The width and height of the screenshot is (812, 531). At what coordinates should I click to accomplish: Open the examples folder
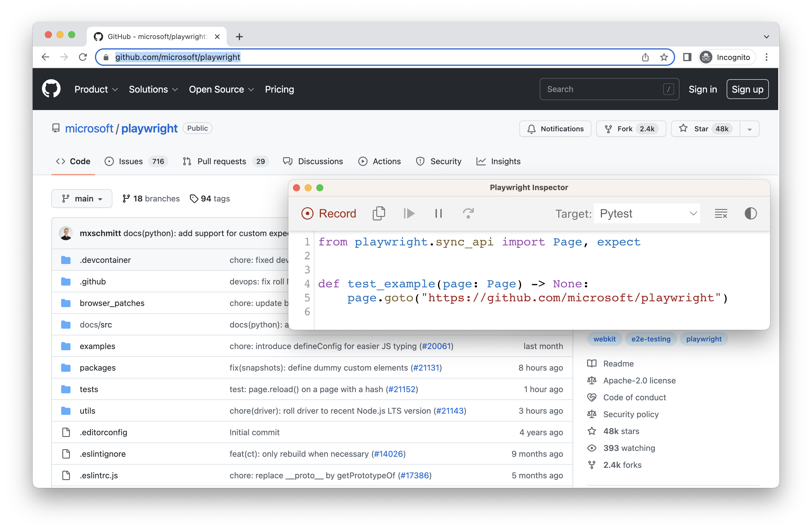point(97,346)
